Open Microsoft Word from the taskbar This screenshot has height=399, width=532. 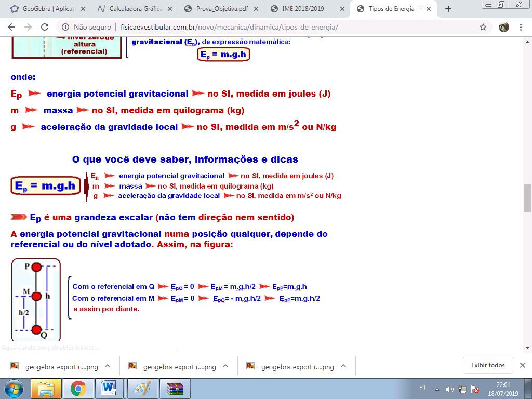(x=109, y=389)
